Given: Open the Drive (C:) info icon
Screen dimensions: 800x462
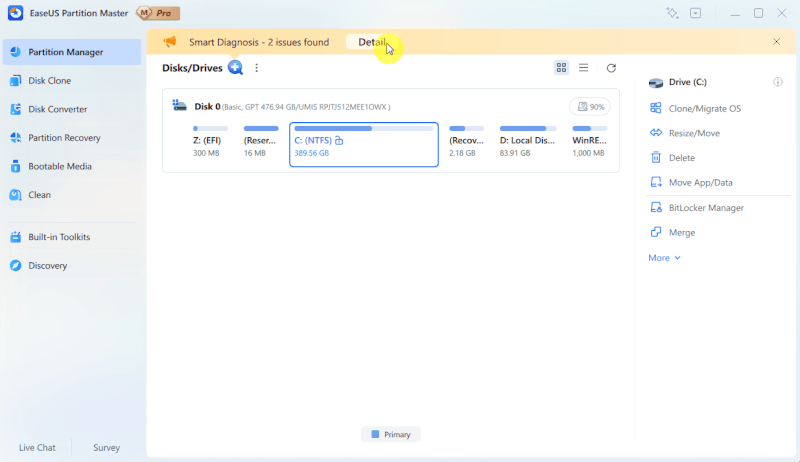Looking at the screenshot, I should click(778, 82).
